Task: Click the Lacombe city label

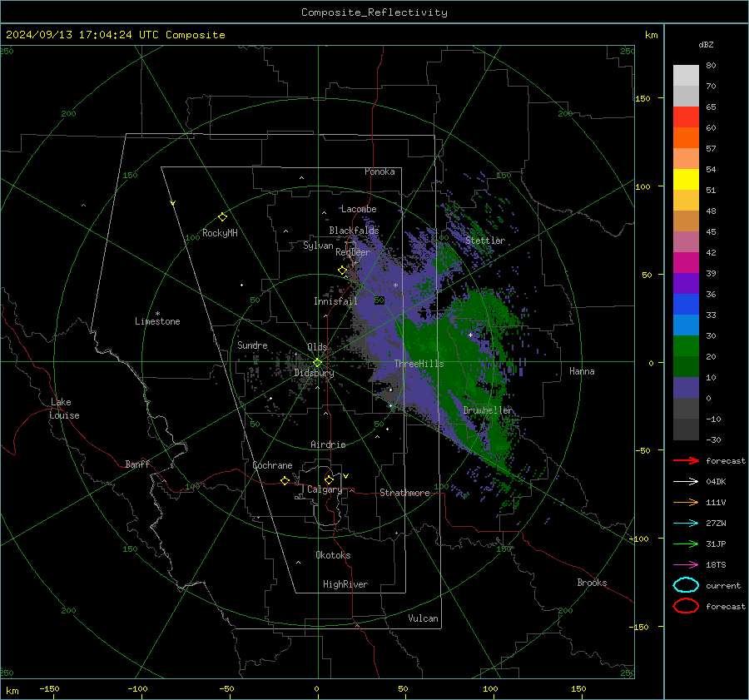Action: (359, 209)
